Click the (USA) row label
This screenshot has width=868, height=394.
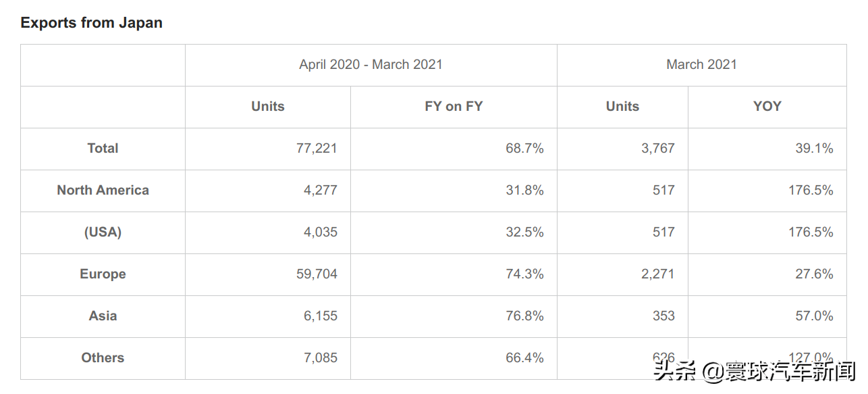[x=103, y=232]
